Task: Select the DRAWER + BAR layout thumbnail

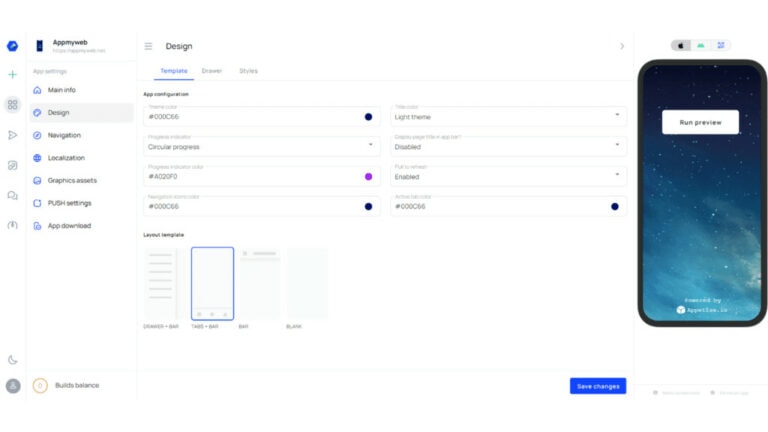Action: click(161, 284)
